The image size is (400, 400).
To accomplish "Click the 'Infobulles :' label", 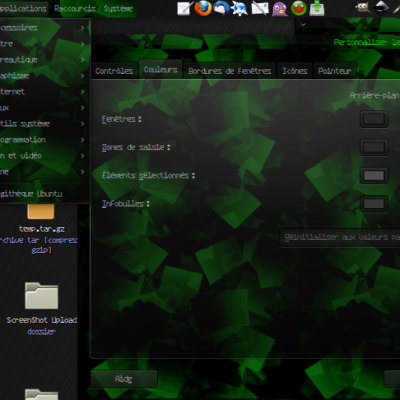I will click(x=126, y=204).
